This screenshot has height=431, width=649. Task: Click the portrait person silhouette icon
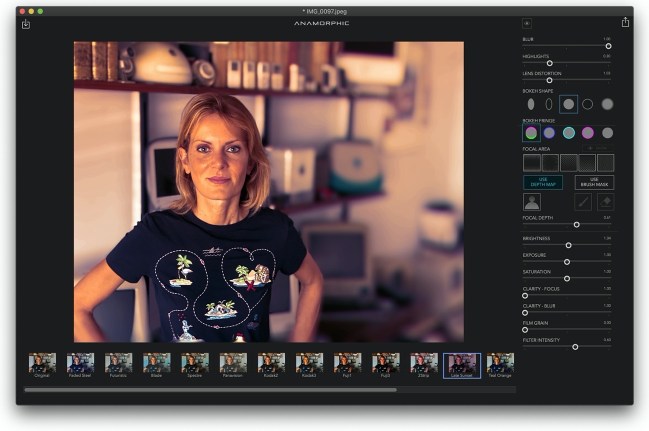click(x=532, y=202)
